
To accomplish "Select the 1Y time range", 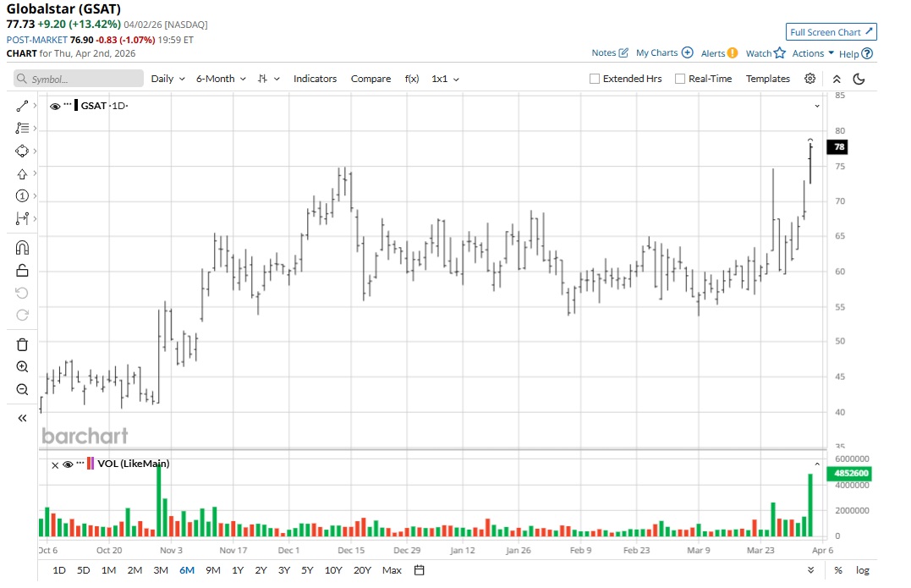I will 238,570.
